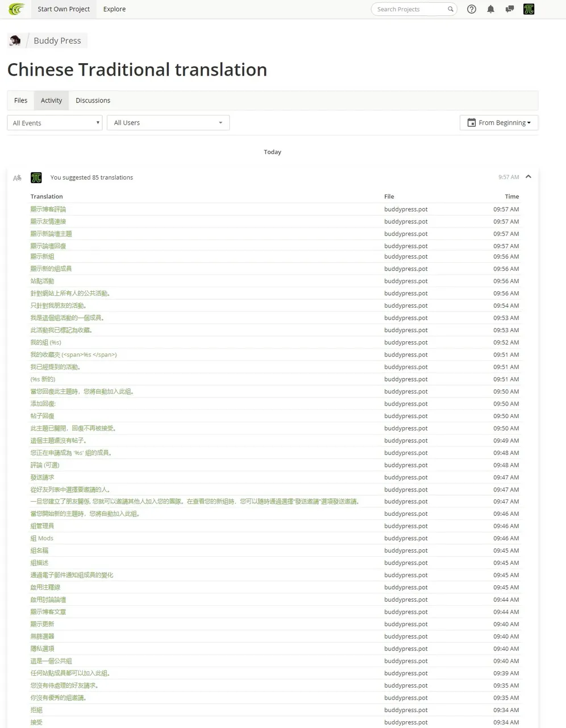Click the 09:52 AM time cell
566x728 pixels.
[506, 342]
